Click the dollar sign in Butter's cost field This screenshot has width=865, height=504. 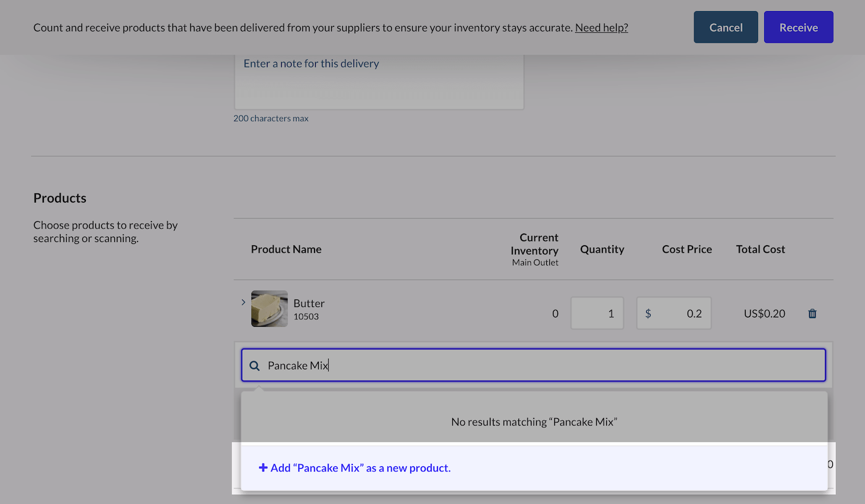click(x=648, y=313)
